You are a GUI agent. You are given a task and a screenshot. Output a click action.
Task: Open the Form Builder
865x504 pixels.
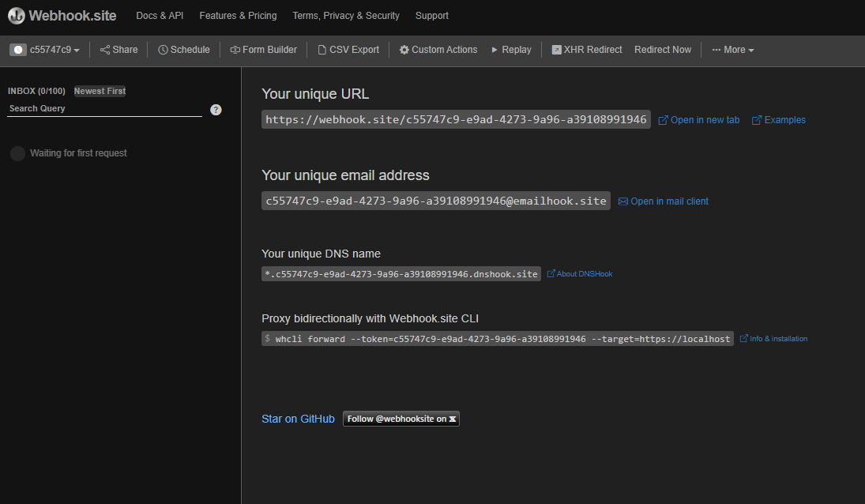pyautogui.click(x=263, y=50)
